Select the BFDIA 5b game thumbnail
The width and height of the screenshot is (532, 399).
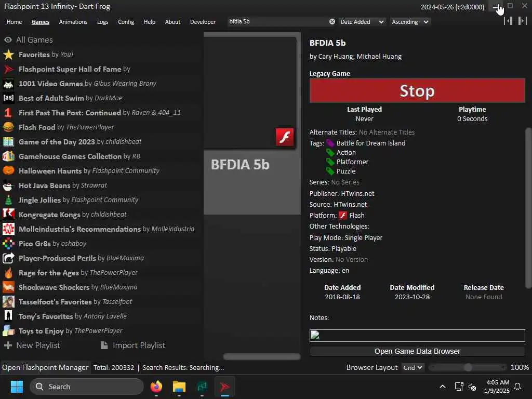252,124
